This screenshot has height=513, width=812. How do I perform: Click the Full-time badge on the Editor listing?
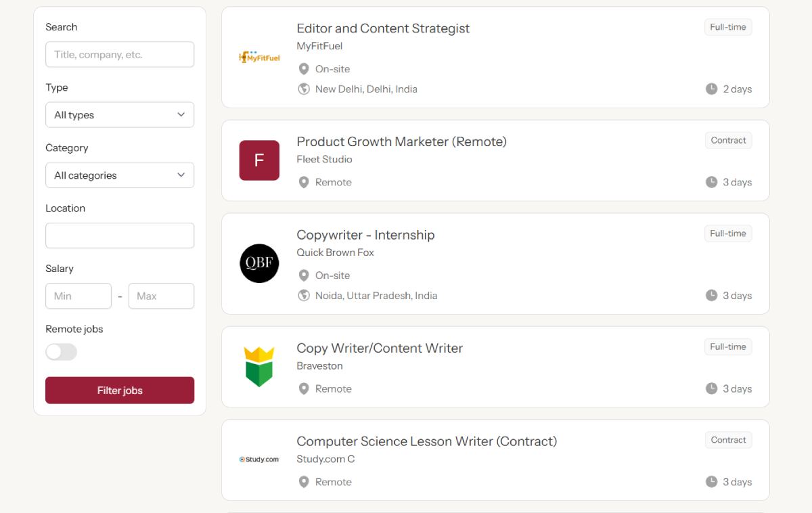pos(728,27)
